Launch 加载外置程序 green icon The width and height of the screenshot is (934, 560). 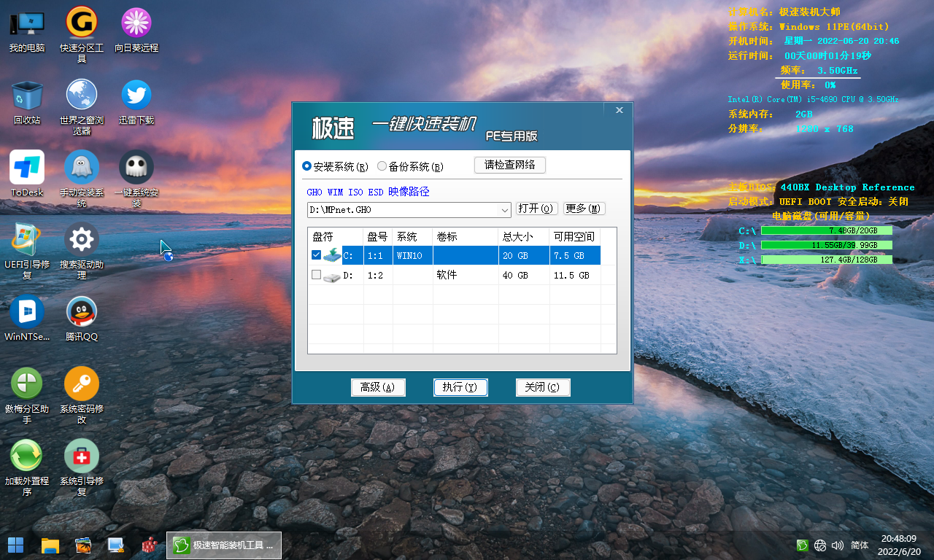coord(27,467)
